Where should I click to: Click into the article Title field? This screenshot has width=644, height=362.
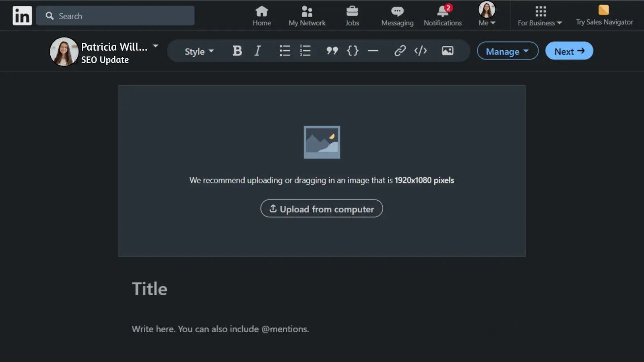pos(150,289)
